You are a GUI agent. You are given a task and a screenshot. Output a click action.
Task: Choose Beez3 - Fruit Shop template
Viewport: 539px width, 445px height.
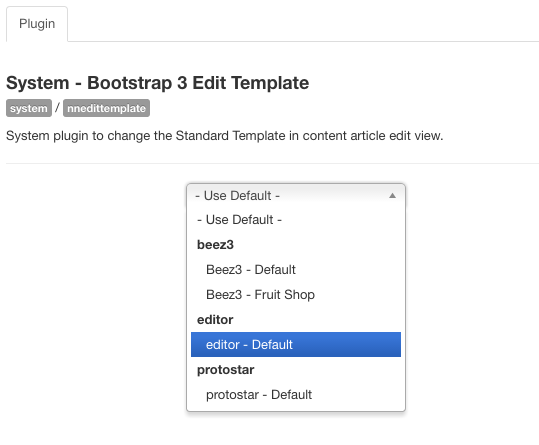pos(296,295)
